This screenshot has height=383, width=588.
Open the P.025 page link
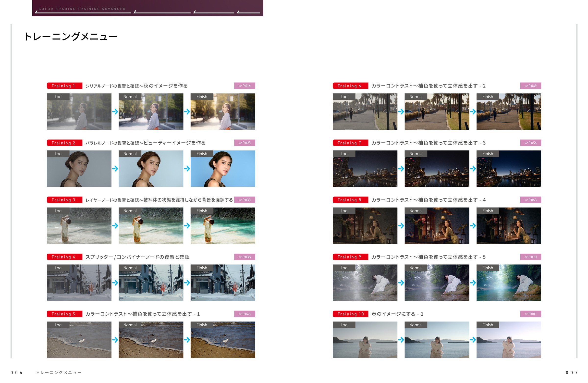click(x=244, y=143)
